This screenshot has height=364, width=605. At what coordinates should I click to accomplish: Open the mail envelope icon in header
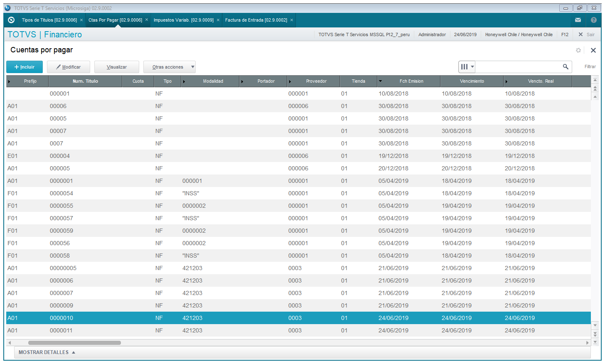point(578,20)
